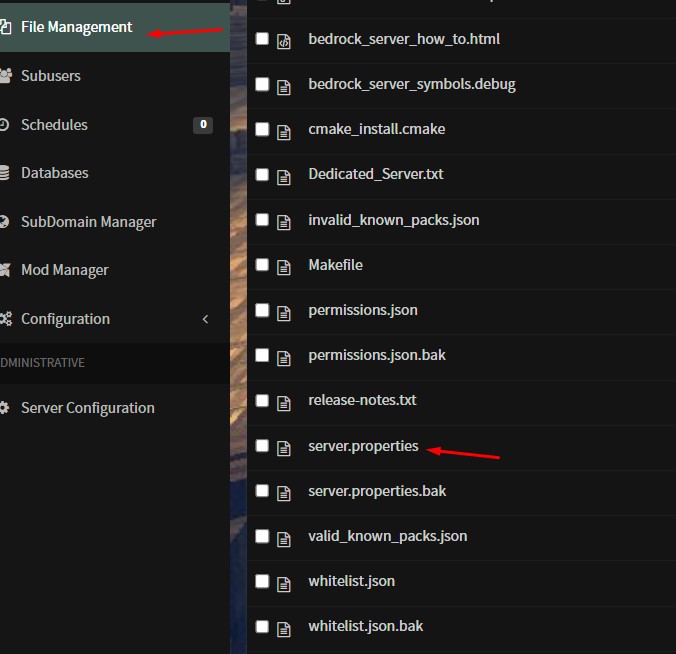Click file icon next to Makefile
The width and height of the screenshot is (676, 654).
(x=283, y=268)
